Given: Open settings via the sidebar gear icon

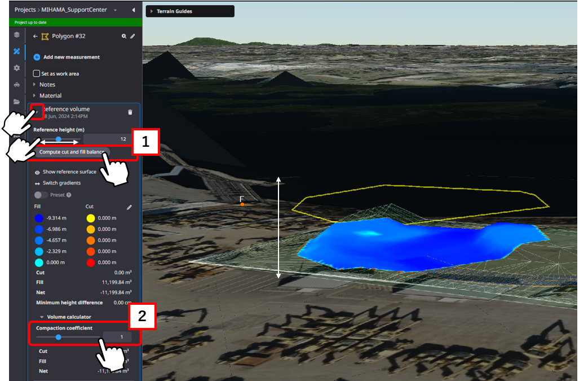Looking at the screenshot, I should [x=17, y=68].
